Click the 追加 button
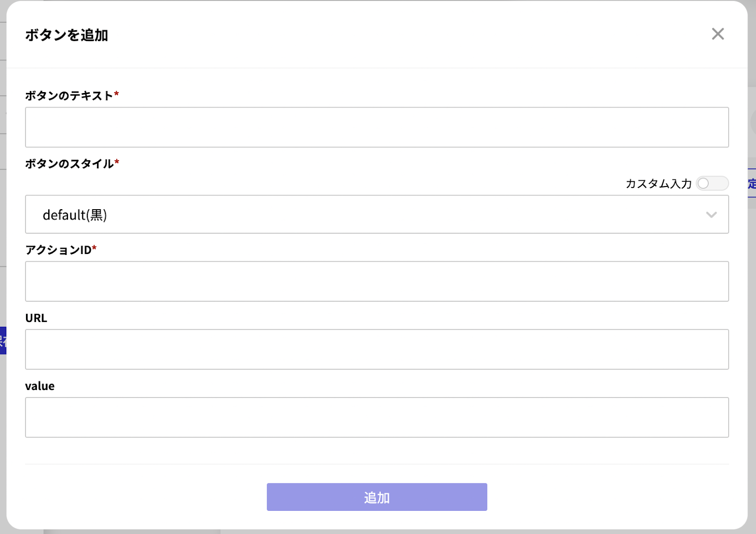 (377, 497)
